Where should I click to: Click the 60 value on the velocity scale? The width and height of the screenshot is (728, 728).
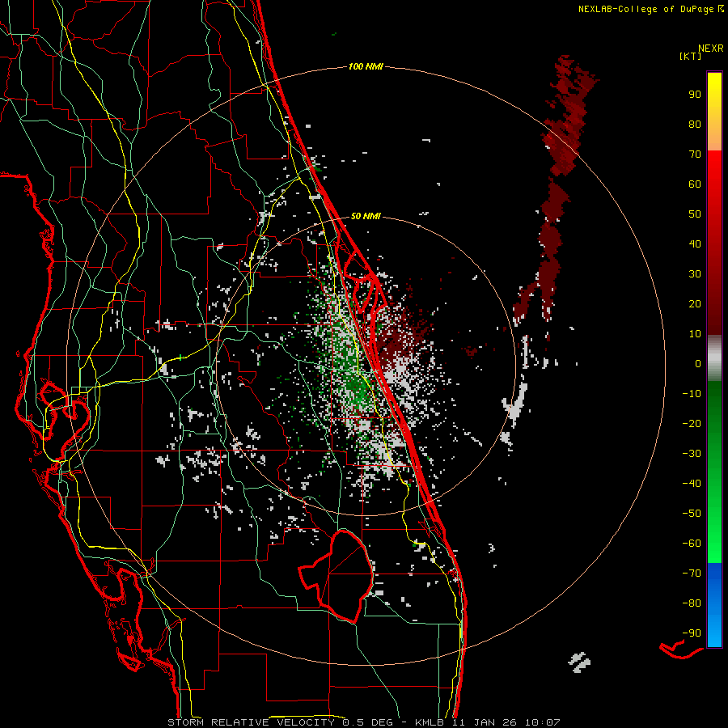pos(695,184)
